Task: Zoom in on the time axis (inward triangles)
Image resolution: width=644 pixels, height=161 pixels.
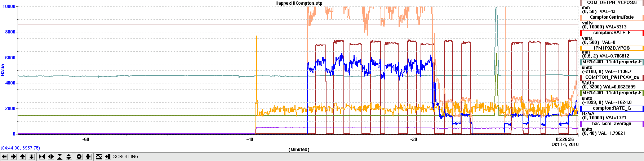Action: tap(42, 157)
